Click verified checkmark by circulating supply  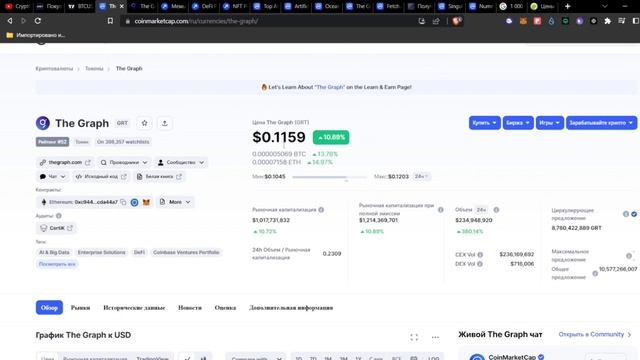634,214
